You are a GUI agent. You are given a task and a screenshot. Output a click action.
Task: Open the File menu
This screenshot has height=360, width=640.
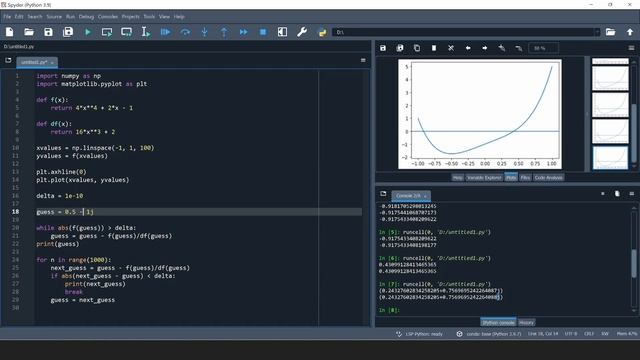point(7,17)
